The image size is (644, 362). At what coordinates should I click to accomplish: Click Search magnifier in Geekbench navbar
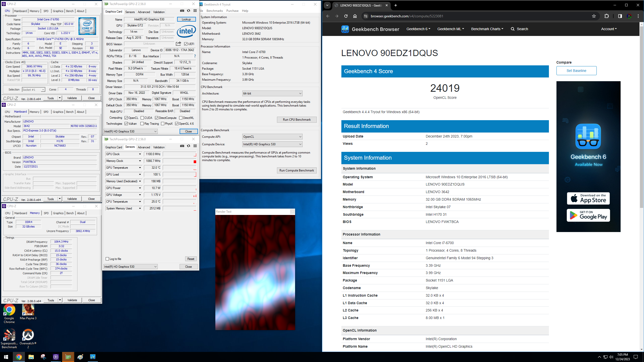513,29
